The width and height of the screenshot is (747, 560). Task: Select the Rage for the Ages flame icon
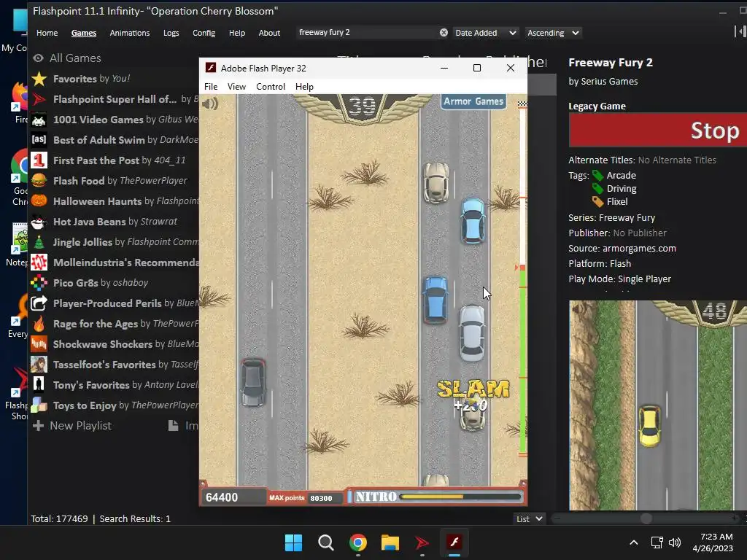click(39, 323)
